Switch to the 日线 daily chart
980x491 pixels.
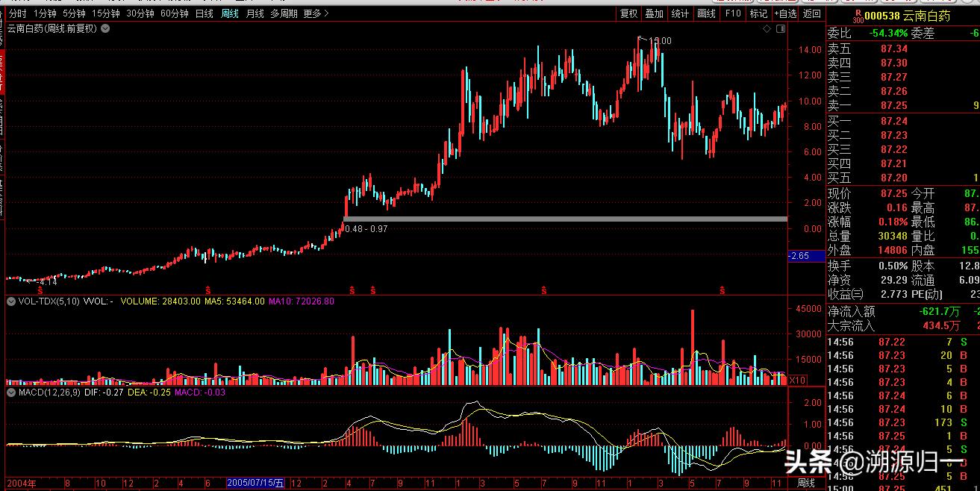tap(204, 13)
